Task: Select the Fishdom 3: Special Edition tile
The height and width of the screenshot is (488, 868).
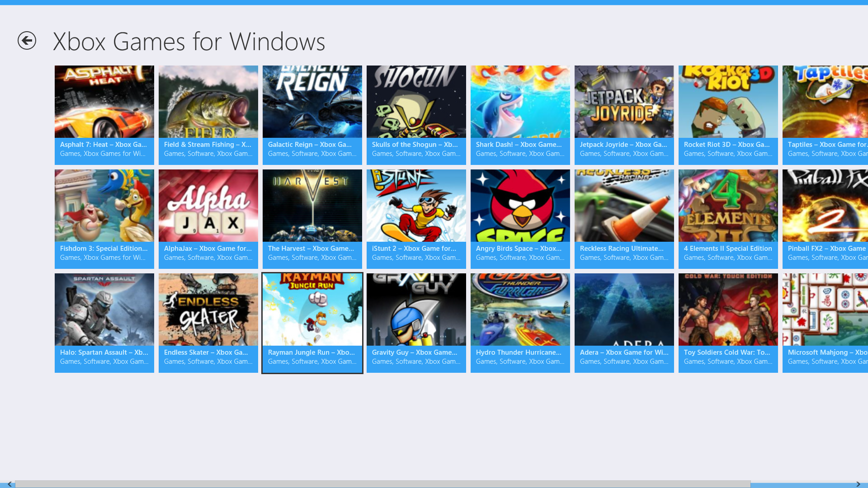Action: coord(104,219)
